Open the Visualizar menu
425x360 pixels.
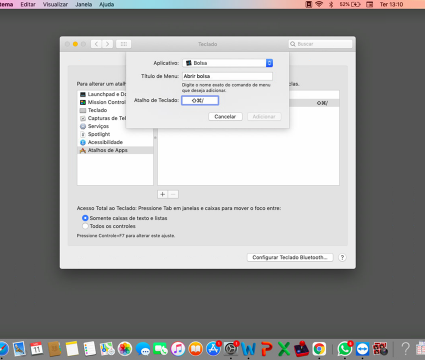pyautogui.click(x=55, y=4)
